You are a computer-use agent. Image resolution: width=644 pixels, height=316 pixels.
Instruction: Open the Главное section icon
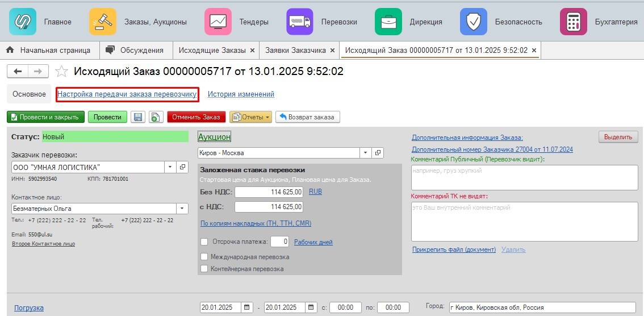pos(23,22)
